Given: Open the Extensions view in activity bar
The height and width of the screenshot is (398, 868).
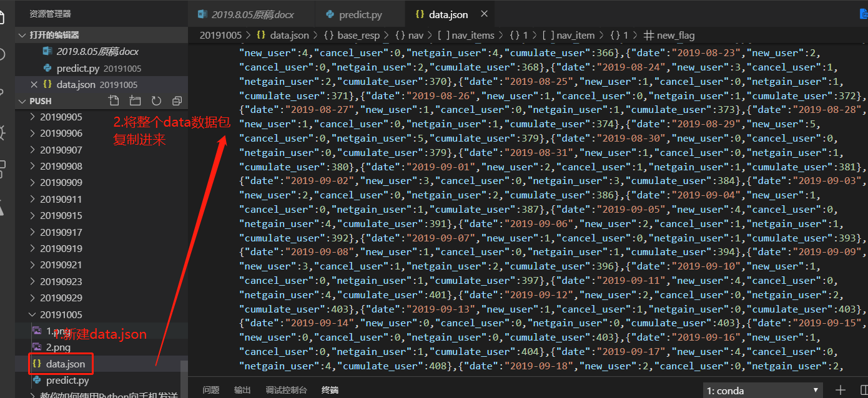Looking at the screenshot, I should pyautogui.click(x=3, y=168).
